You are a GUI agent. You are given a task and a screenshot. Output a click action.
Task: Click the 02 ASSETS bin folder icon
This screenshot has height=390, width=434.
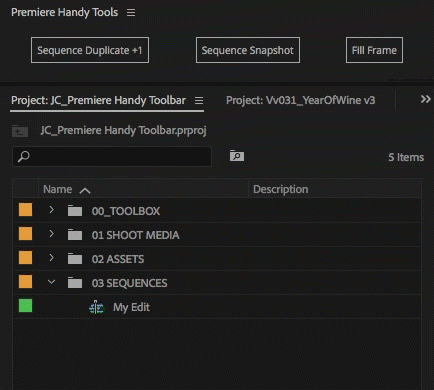(x=75, y=259)
